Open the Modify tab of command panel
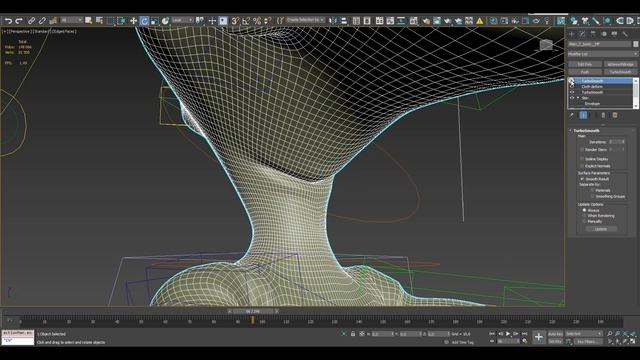640x360 pixels. click(x=582, y=34)
